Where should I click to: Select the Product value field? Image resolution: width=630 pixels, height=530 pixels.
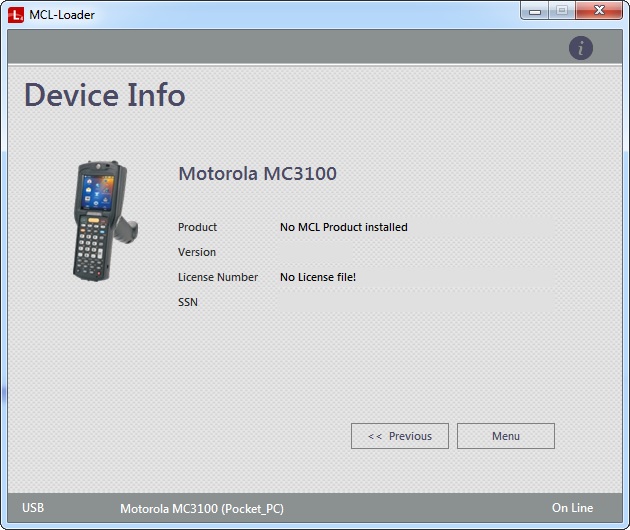point(416,227)
